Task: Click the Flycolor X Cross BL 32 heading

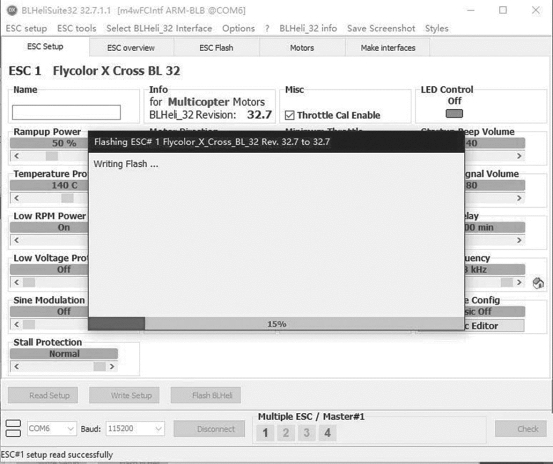Action: tap(116, 71)
